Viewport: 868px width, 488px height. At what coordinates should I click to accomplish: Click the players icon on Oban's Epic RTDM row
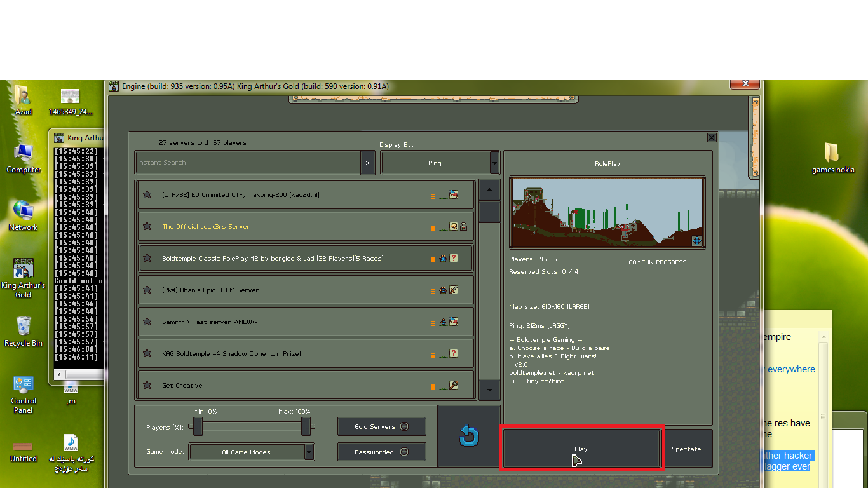click(x=443, y=290)
